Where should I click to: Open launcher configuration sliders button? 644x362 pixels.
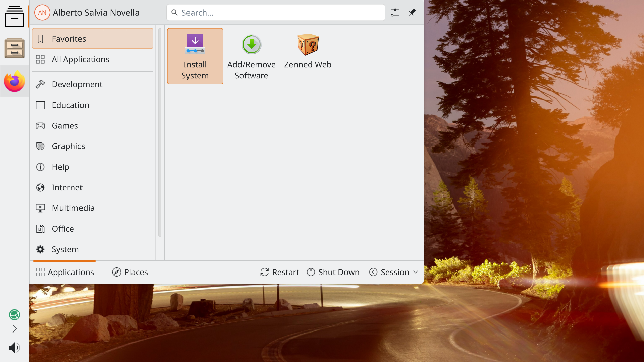click(x=395, y=13)
